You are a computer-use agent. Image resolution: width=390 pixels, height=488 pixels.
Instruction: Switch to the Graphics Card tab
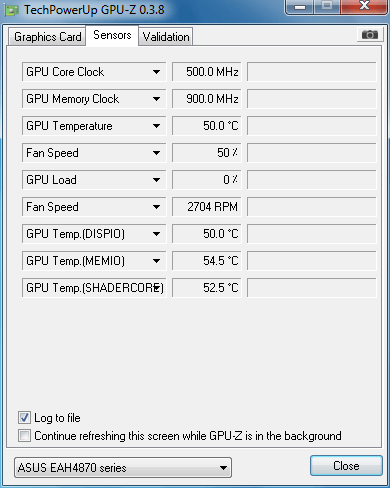(x=47, y=37)
